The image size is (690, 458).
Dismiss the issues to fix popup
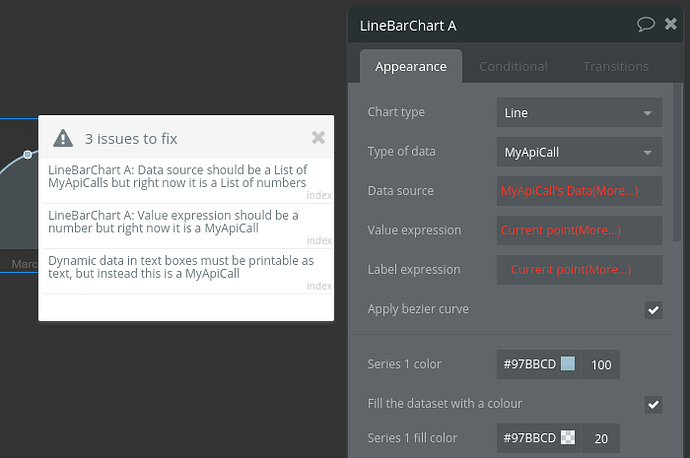click(318, 138)
